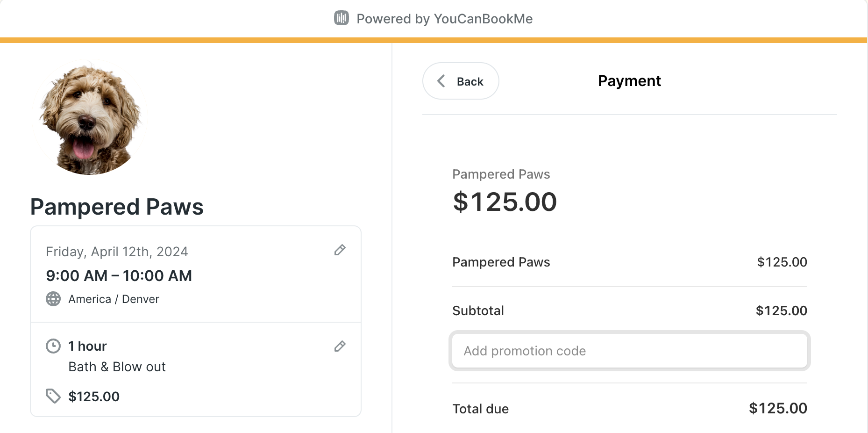Click the price tag icon

point(53,396)
